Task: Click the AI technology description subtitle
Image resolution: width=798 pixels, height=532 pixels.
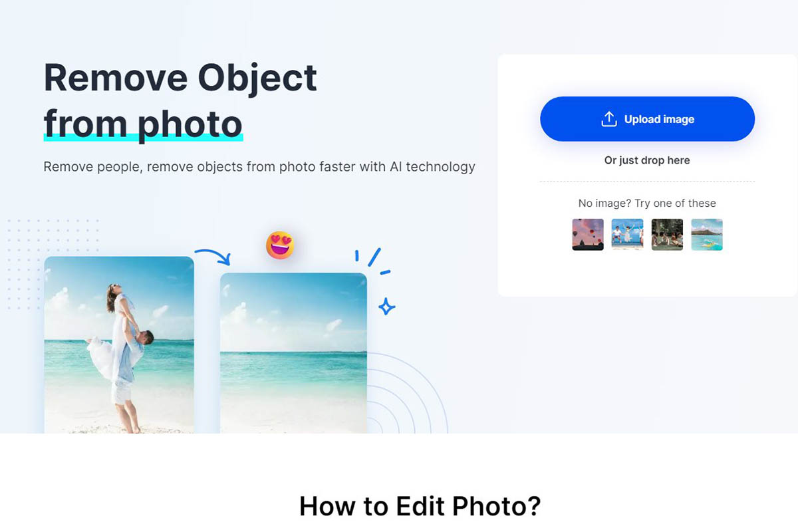Action: click(259, 167)
